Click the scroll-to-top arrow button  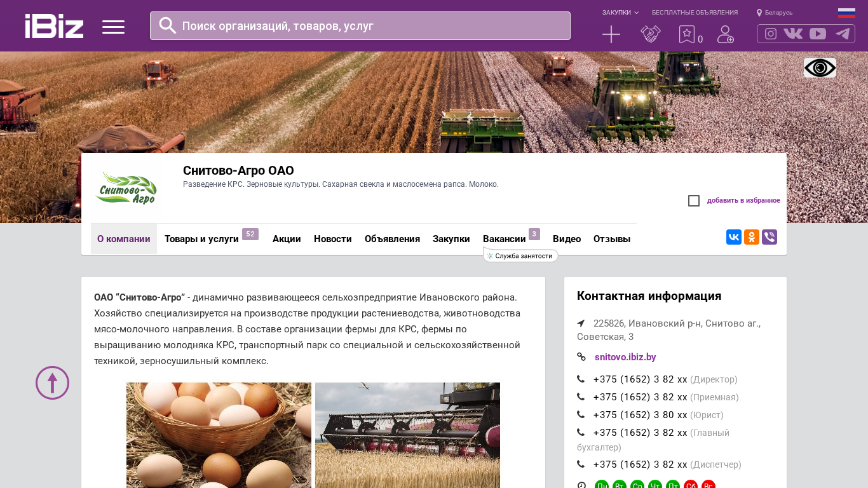[52, 383]
